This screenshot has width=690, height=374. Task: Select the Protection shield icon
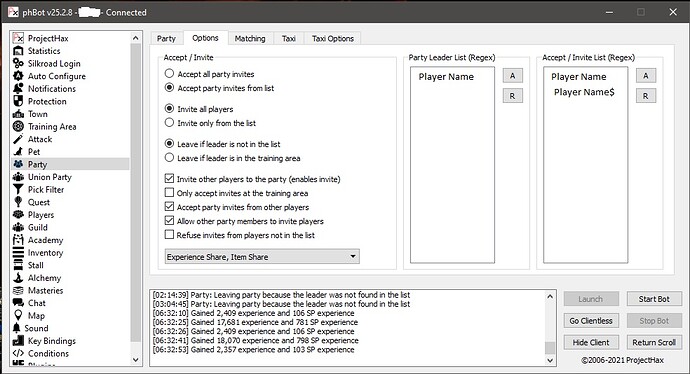[x=18, y=101]
